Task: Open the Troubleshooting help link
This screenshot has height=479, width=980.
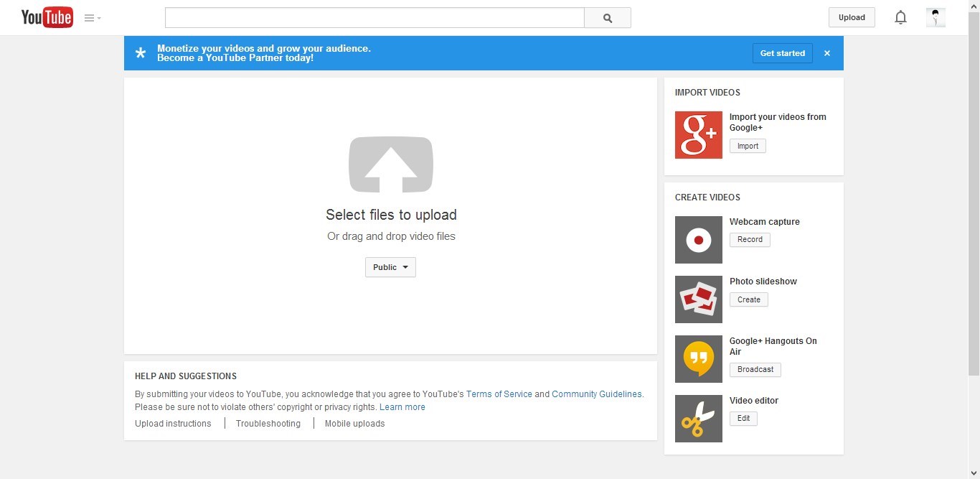Action: (268, 424)
